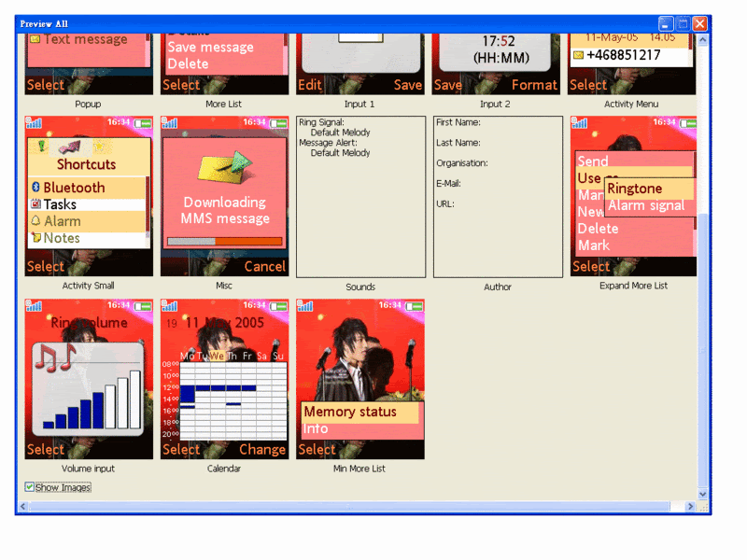Click battery icon in Misc preview
The width and height of the screenshot is (747, 560).
click(278, 124)
